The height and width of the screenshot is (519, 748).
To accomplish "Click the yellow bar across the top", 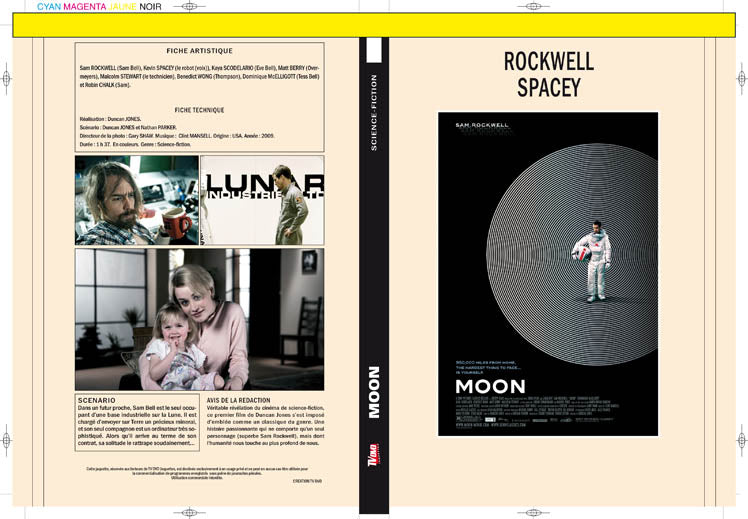I will [x=374, y=25].
